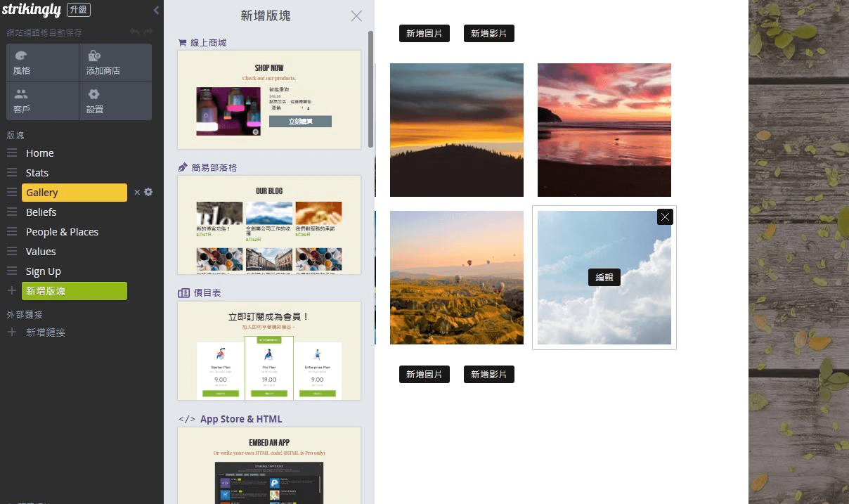Open the 設置 settings gear
This screenshot has width=849, height=504.
pyautogui.click(x=93, y=94)
